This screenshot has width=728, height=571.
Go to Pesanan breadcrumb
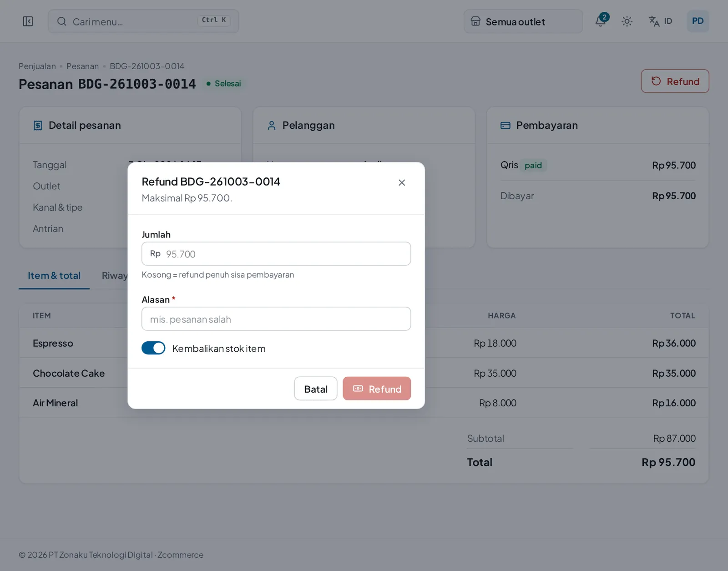click(x=82, y=66)
